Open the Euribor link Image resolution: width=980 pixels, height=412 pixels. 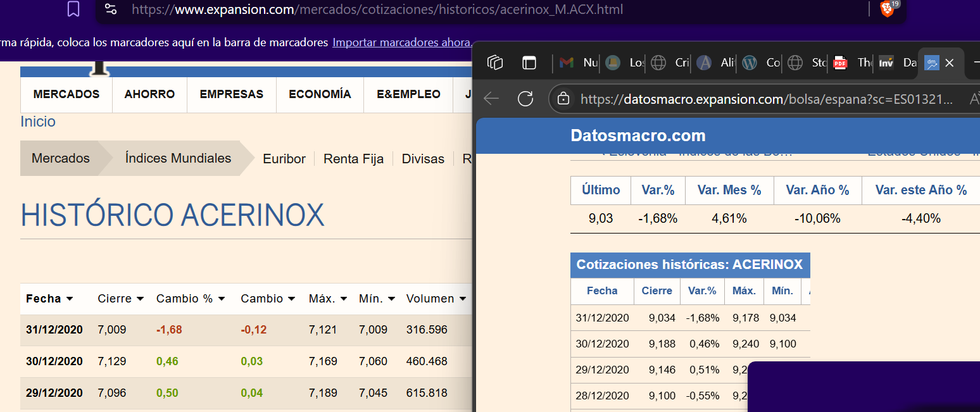click(x=284, y=159)
